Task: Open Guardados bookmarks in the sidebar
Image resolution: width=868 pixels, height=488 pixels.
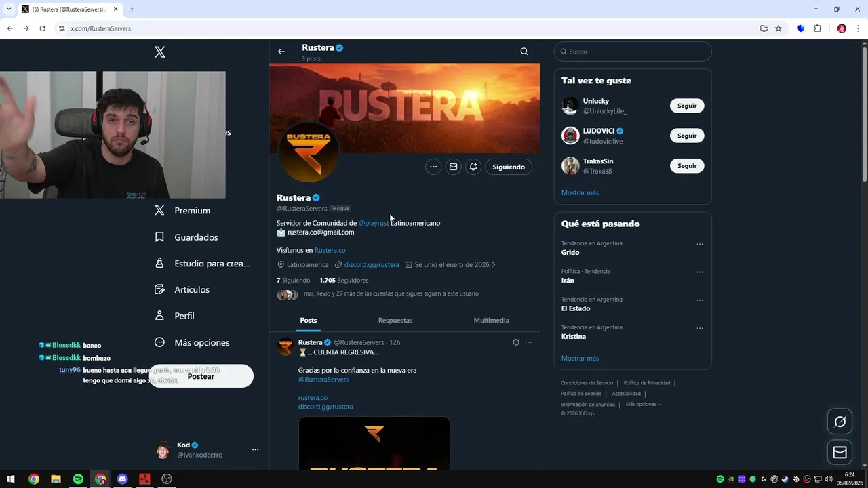Action: pyautogui.click(x=186, y=237)
